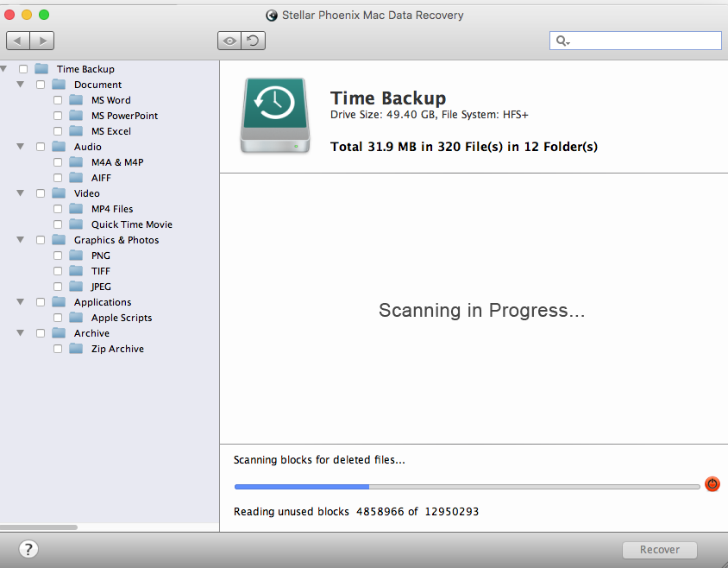Click the eye preview toolbar icon
The width and height of the screenshot is (728, 568).
(x=229, y=41)
